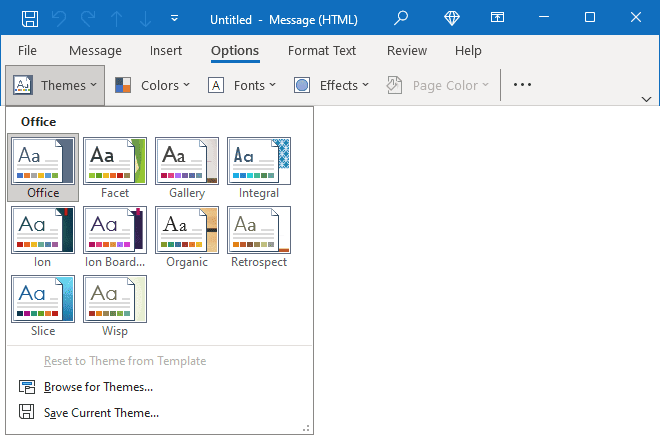
Task: Open the Review tab
Action: (407, 51)
